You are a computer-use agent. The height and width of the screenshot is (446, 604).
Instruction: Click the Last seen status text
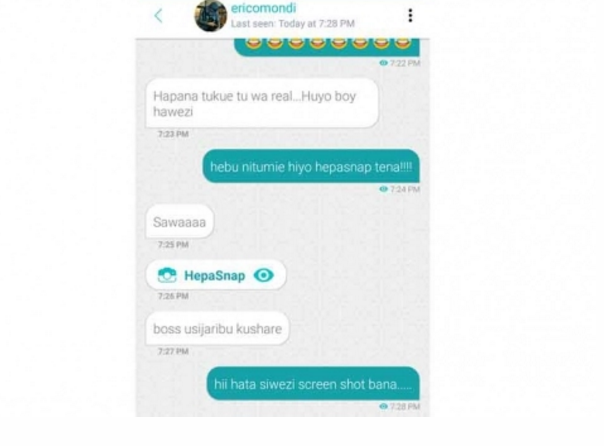click(x=293, y=23)
